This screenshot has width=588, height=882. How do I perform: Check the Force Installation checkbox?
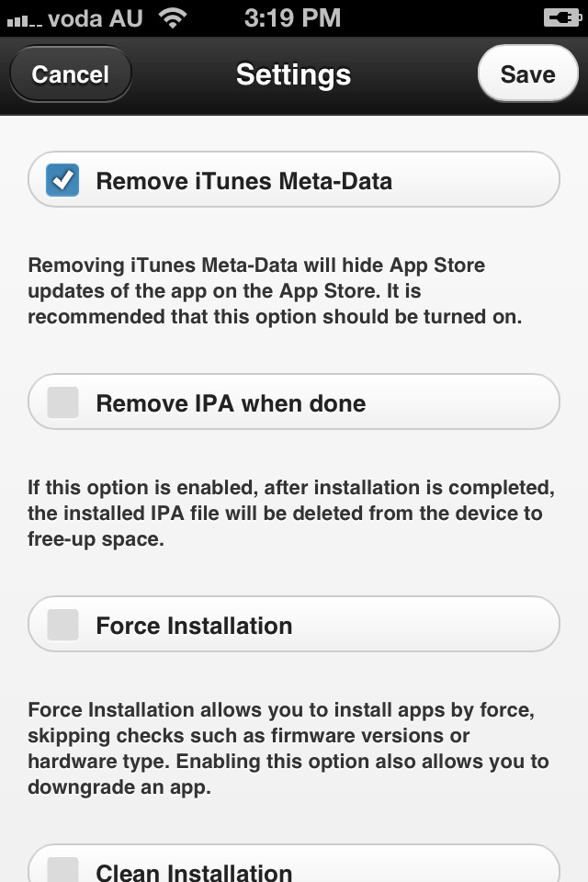(x=62, y=625)
